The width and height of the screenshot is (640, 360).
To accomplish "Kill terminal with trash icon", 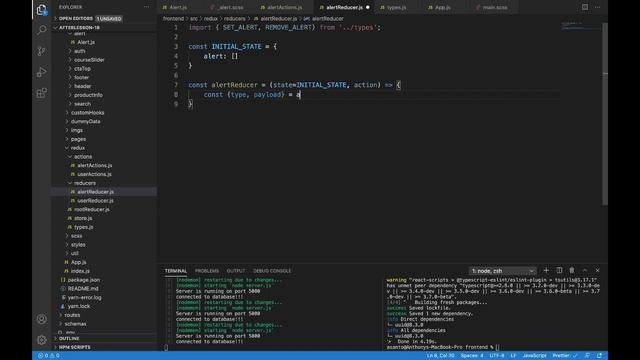I will point(572,270).
